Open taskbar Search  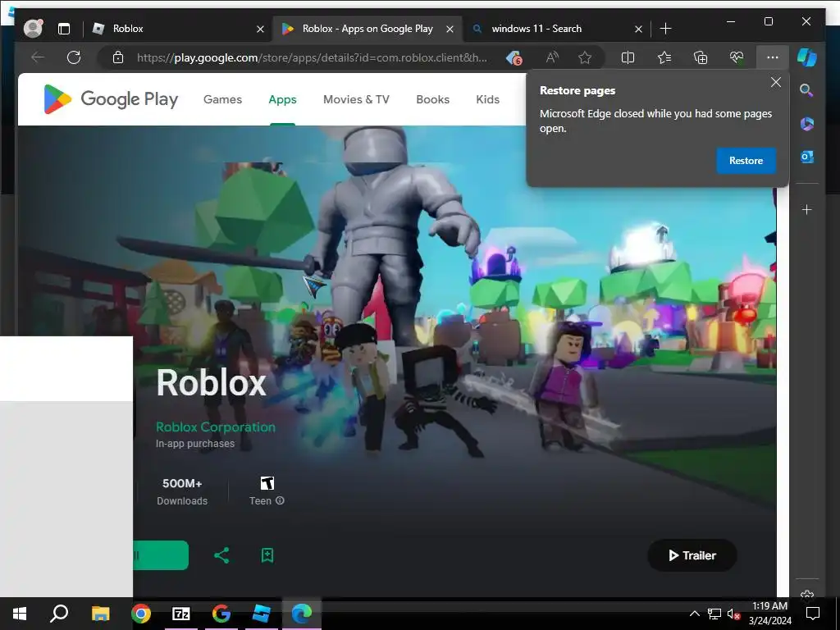coord(59,614)
